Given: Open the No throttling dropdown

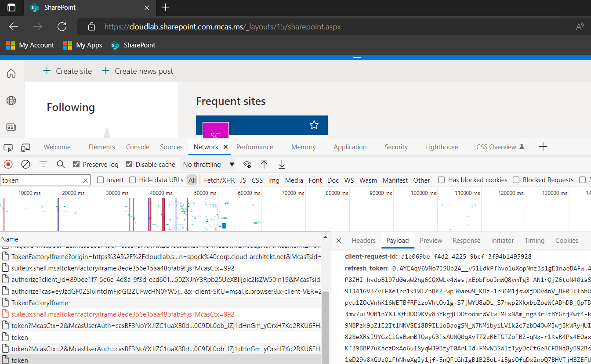Looking at the screenshot, I should point(208,165).
